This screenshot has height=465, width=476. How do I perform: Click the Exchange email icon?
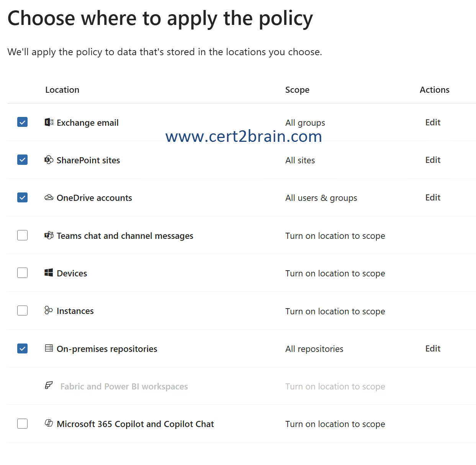[49, 122]
